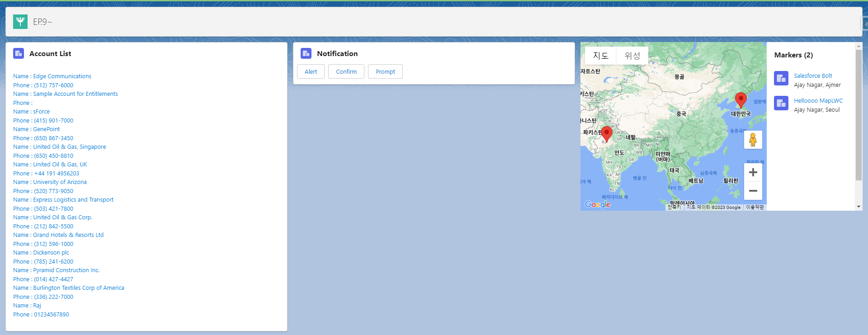The image size is (868, 335).
Task: Select 'Phone : (415) 901-7000' text
Action: (x=43, y=120)
